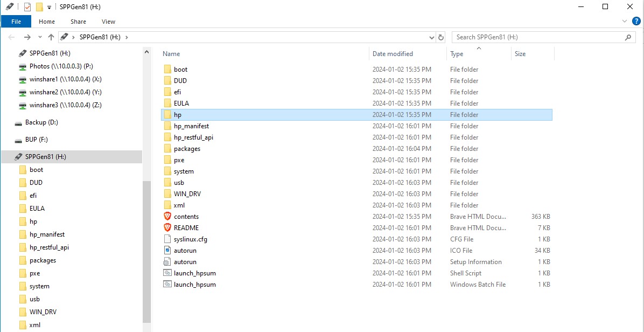This screenshot has width=644, height=332.
Task: Go forward with the Forward arrow
Action: click(x=27, y=37)
